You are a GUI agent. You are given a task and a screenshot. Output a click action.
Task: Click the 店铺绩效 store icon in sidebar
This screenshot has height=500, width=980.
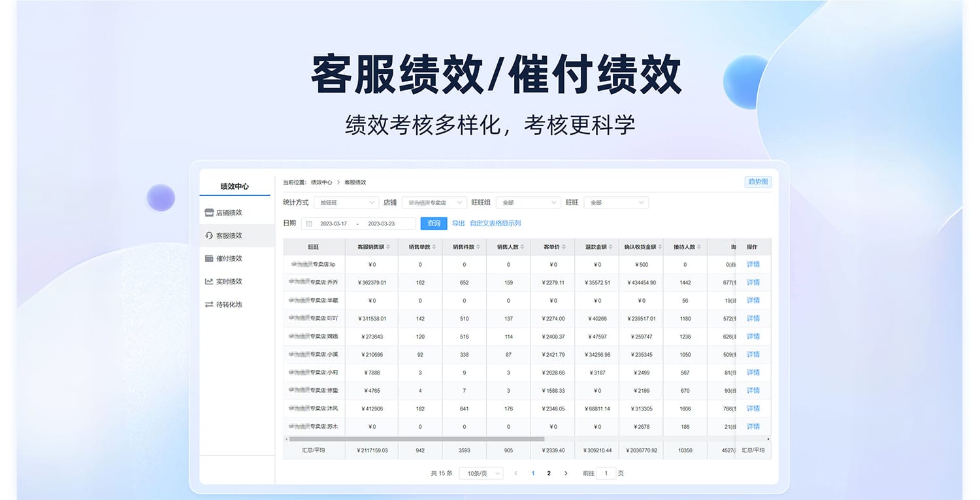pos(209,212)
